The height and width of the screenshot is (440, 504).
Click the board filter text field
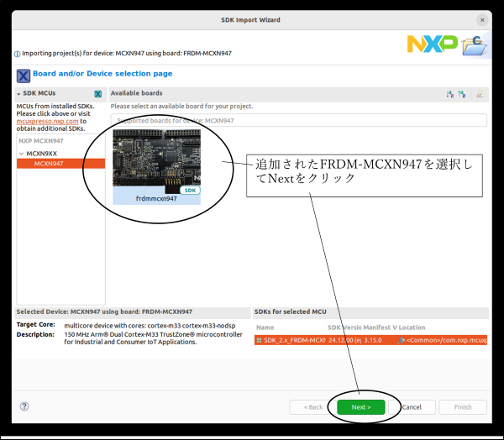coord(298,121)
